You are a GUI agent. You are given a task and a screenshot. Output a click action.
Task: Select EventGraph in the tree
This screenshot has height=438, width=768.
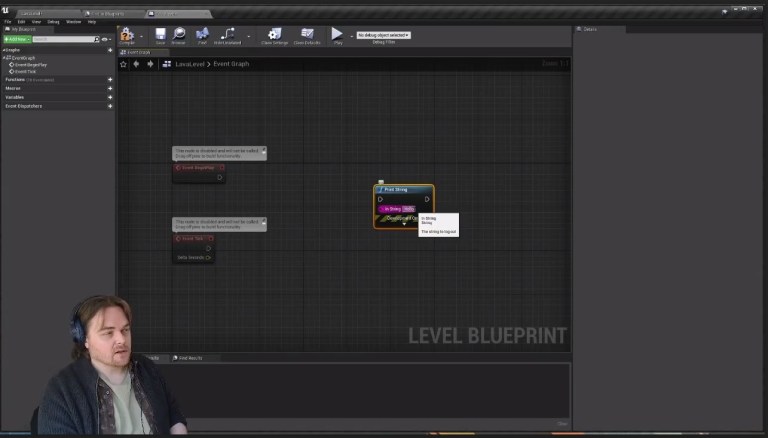pyautogui.click(x=23, y=58)
